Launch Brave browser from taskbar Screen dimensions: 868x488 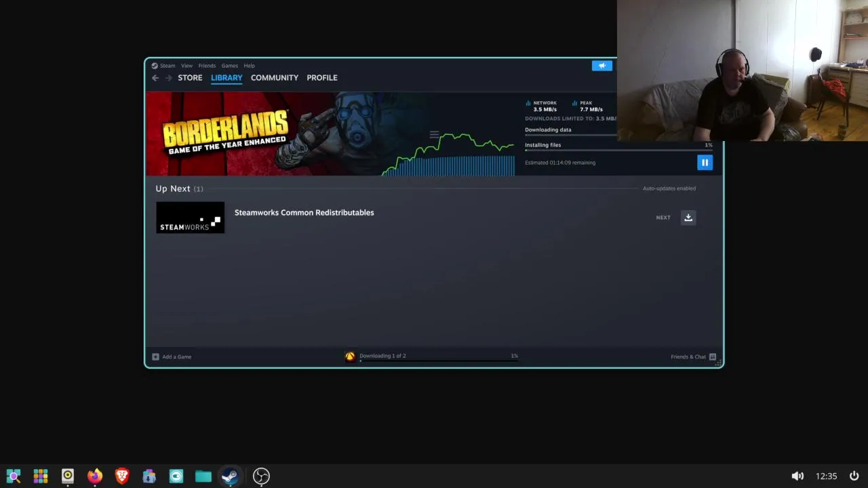122,476
